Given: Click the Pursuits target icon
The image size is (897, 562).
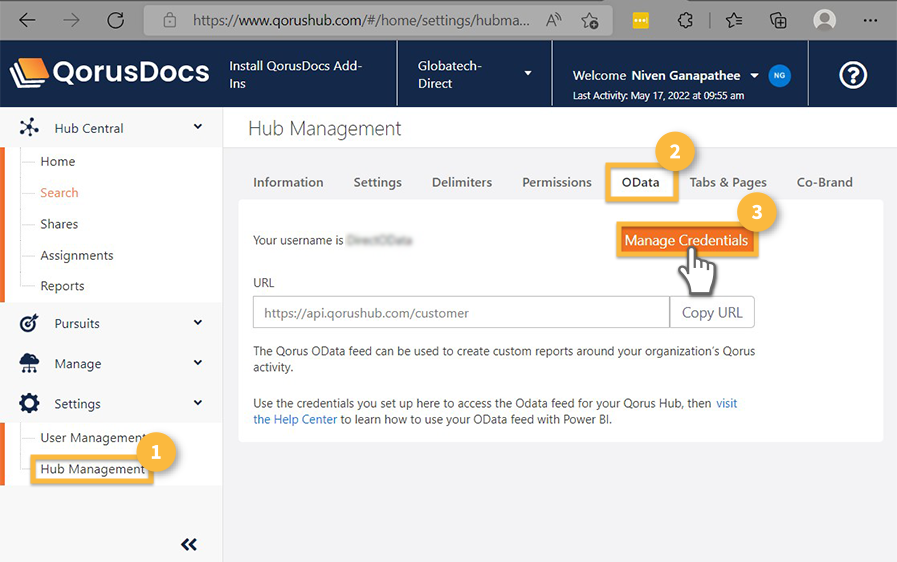Looking at the screenshot, I should pos(29,323).
